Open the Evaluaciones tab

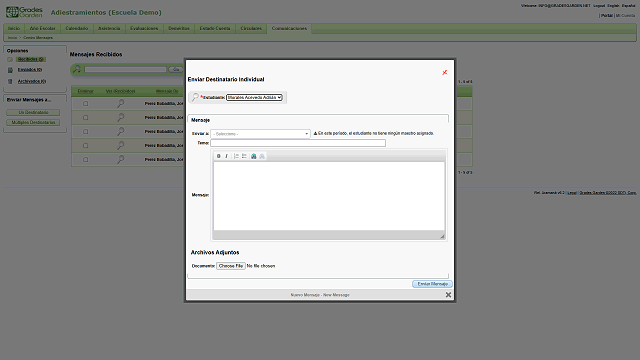(x=144, y=28)
